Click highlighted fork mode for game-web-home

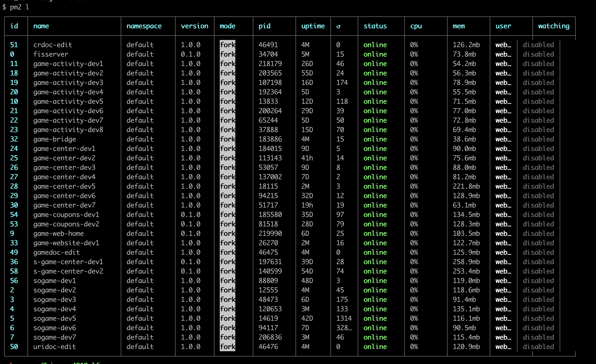(x=227, y=234)
